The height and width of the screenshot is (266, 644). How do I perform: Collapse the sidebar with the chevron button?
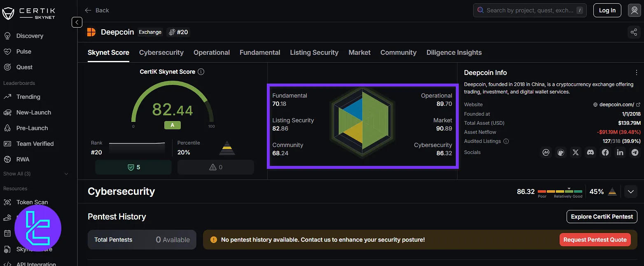(x=77, y=22)
